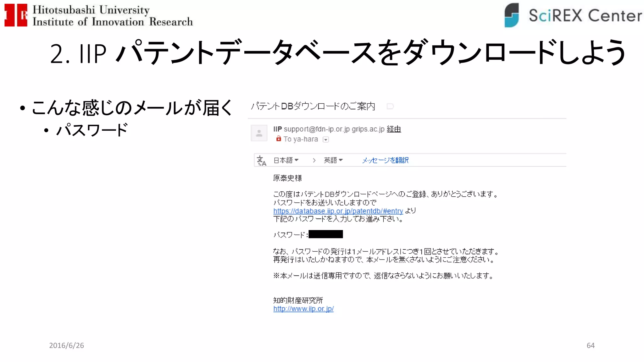Click the 経由 link after grips.ac.jp
This screenshot has height=362, width=644.
[394, 129]
